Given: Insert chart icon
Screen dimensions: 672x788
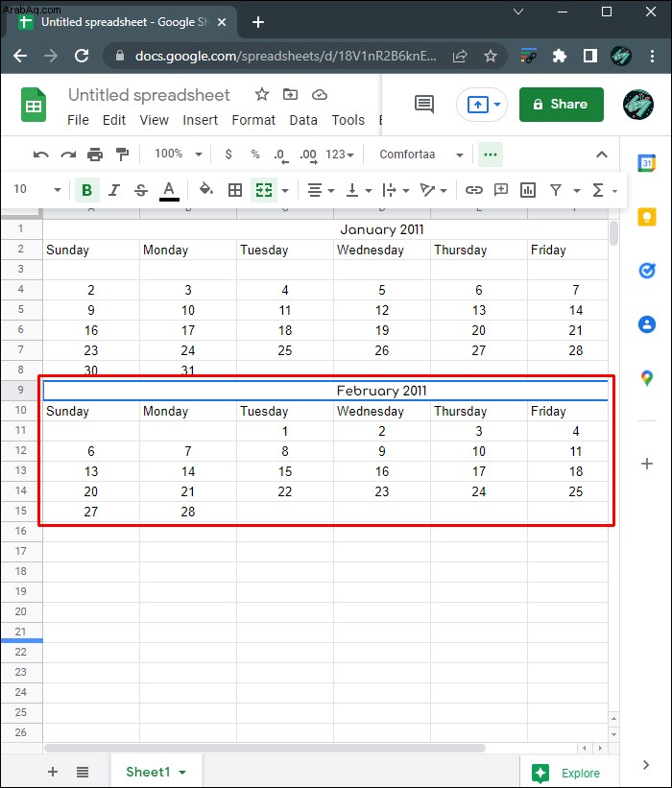Looking at the screenshot, I should pos(528,190).
